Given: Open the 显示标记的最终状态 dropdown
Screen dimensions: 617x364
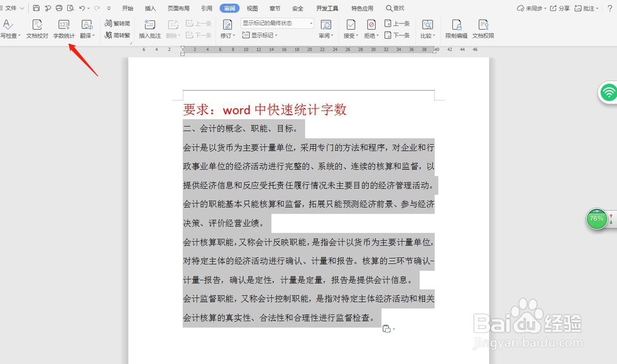Looking at the screenshot, I should point(278,23).
